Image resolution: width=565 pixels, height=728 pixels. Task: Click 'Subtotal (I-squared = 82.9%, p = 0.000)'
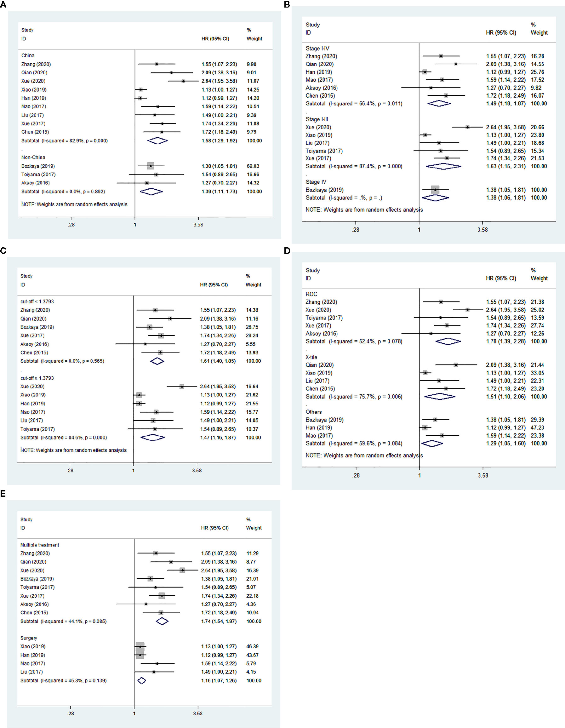(64, 141)
